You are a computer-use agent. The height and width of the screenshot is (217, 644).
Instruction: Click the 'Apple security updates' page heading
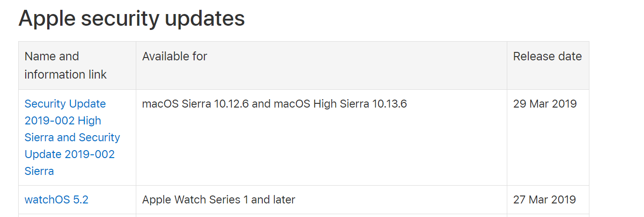coord(131,19)
